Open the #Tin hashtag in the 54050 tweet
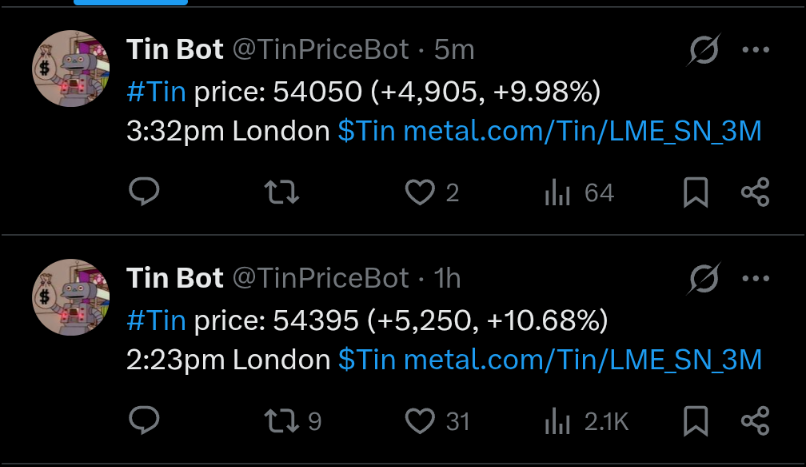Viewport: 806px width, 467px height. (x=157, y=92)
